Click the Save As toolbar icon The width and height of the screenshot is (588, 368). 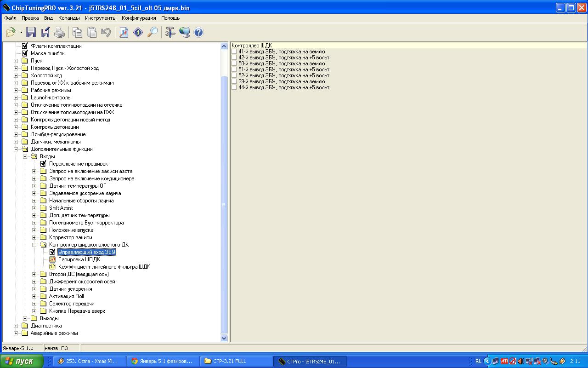tap(45, 32)
